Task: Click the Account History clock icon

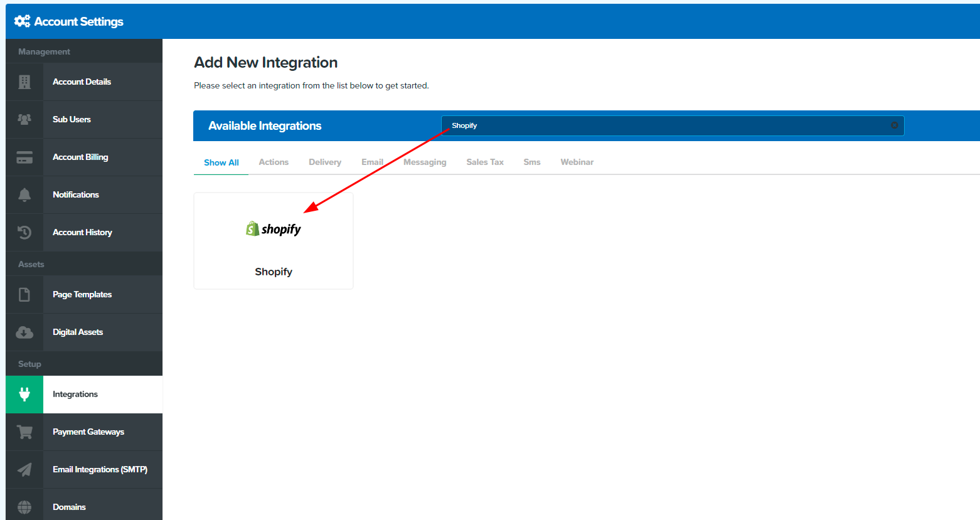Action: [24, 232]
